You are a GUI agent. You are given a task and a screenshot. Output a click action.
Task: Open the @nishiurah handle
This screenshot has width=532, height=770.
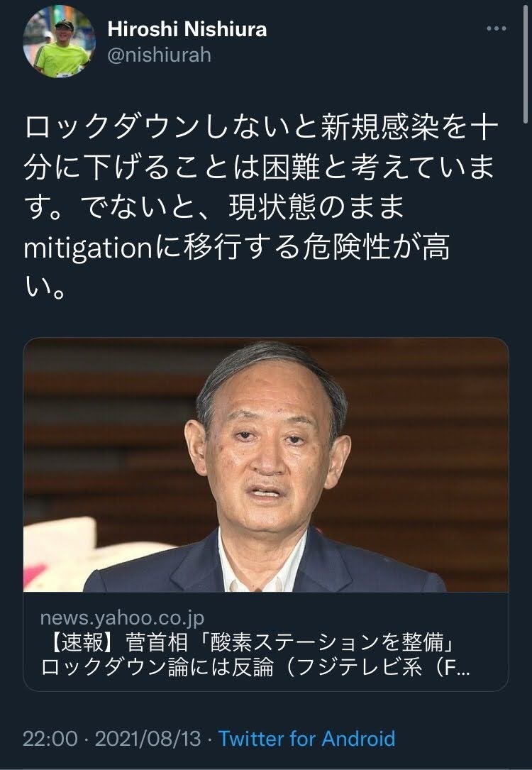pyautogui.click(x=159, y=55)
